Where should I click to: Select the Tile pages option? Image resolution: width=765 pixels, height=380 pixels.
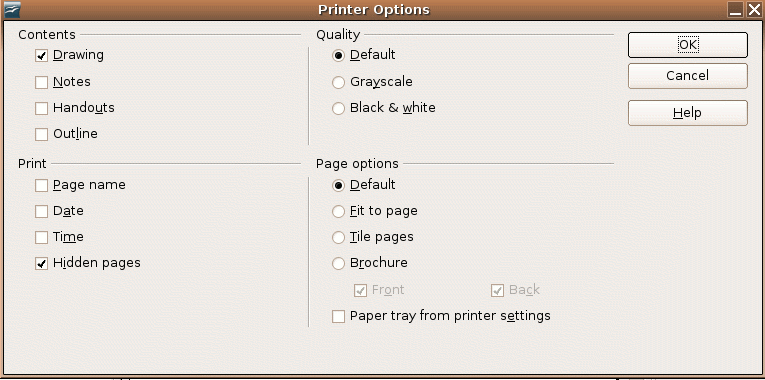click(x=338, y=237)
